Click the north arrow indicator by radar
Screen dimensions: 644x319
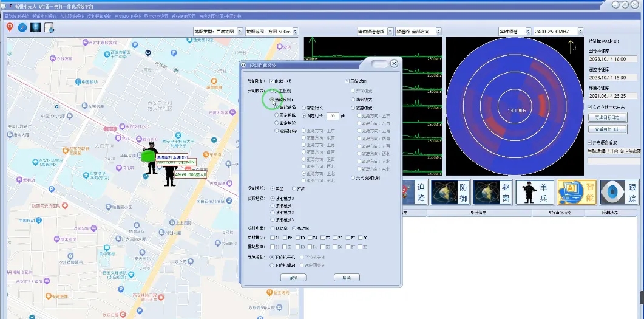click(x=572, y=47)
